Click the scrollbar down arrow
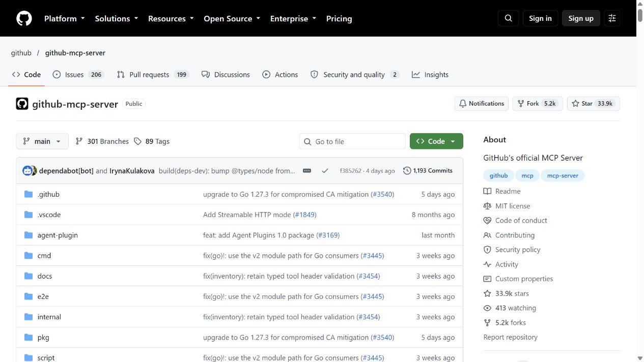The height and width of the screenshot is (362, 644). [x=640, y=358]
